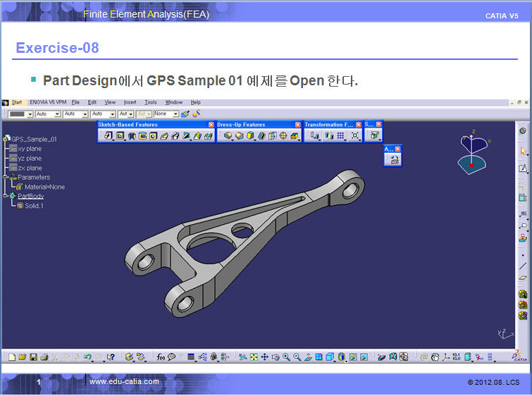The width and height of the screenshot is (532, 396).
Task: Close the Dress-Up Features toolbar
Action: (297, 125)
